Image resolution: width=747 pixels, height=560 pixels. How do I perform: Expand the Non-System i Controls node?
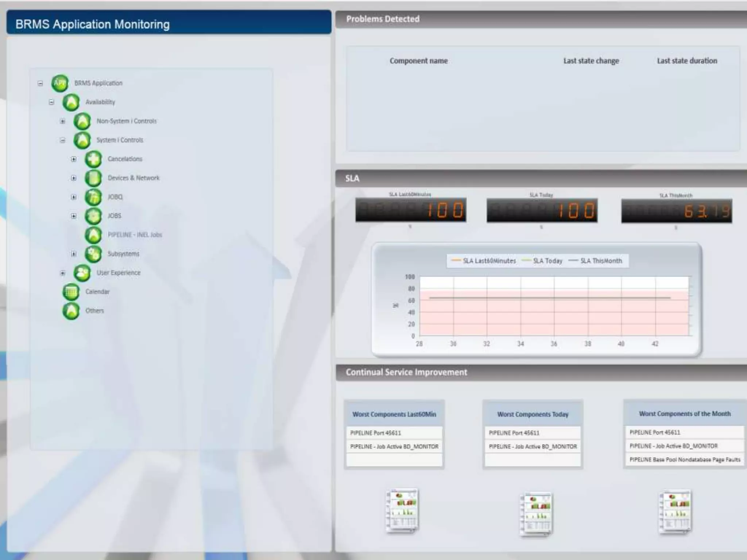coord(63,121)
